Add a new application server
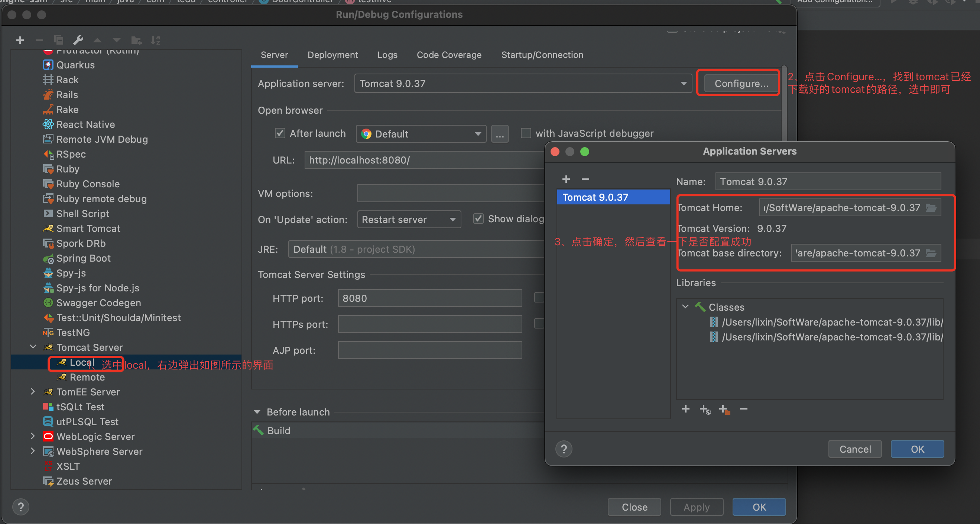 click(566, 179)
